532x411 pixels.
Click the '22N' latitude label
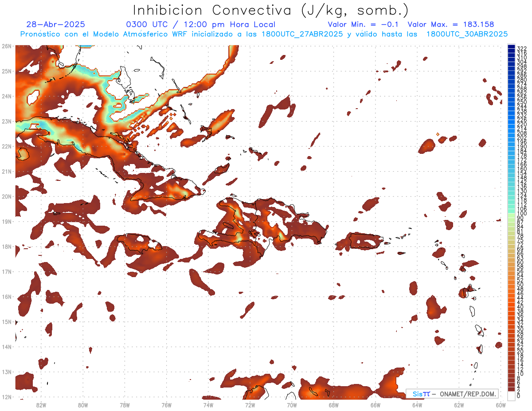(x=6, y=146)
